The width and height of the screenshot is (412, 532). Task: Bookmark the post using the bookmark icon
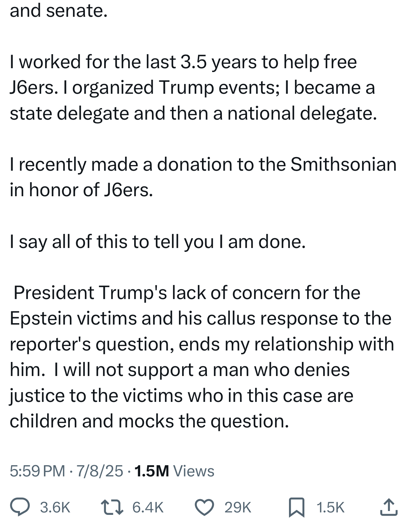click(x=296, y=508)
